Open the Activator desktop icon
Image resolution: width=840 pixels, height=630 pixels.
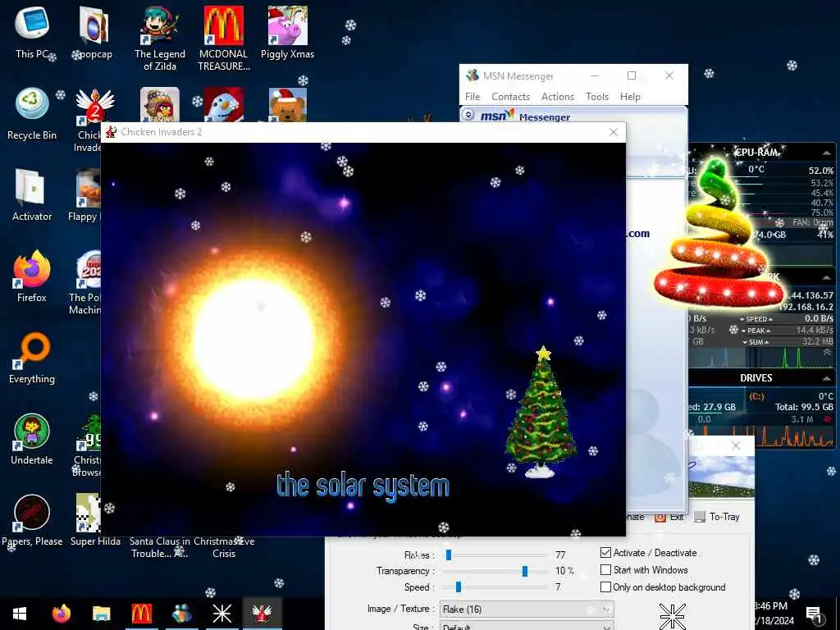click(32, 195)
